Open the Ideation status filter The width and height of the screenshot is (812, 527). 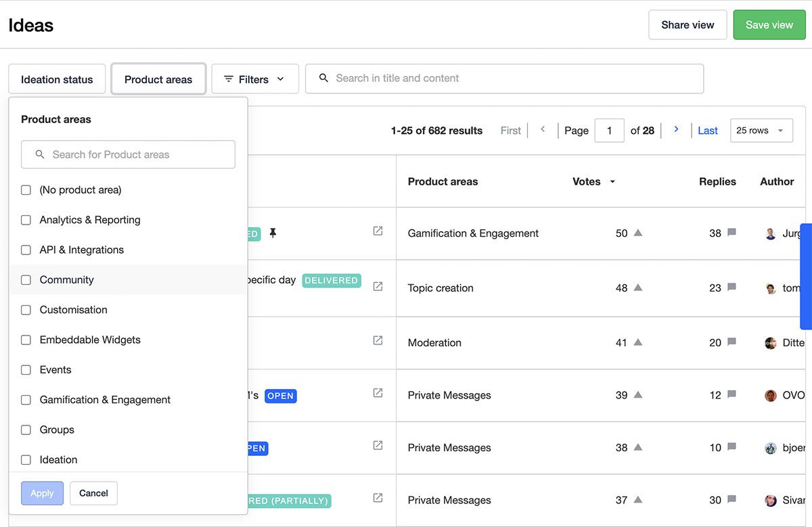click(57, 79)
